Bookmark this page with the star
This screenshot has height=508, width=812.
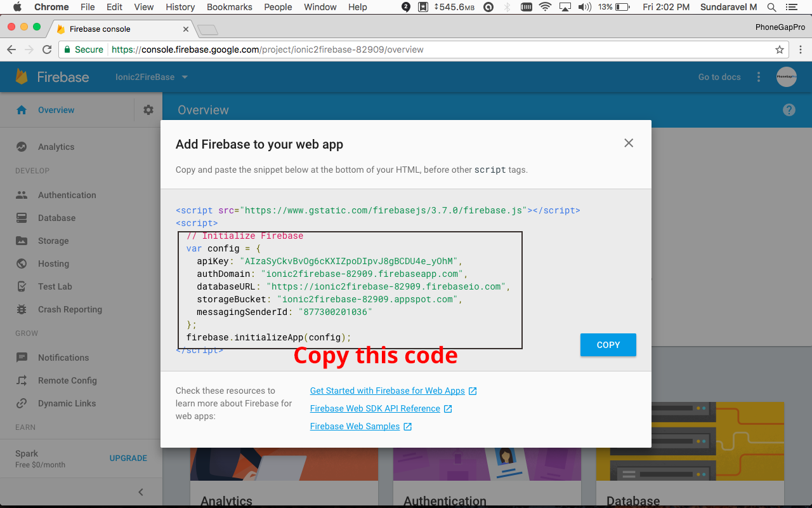[780, 50]
